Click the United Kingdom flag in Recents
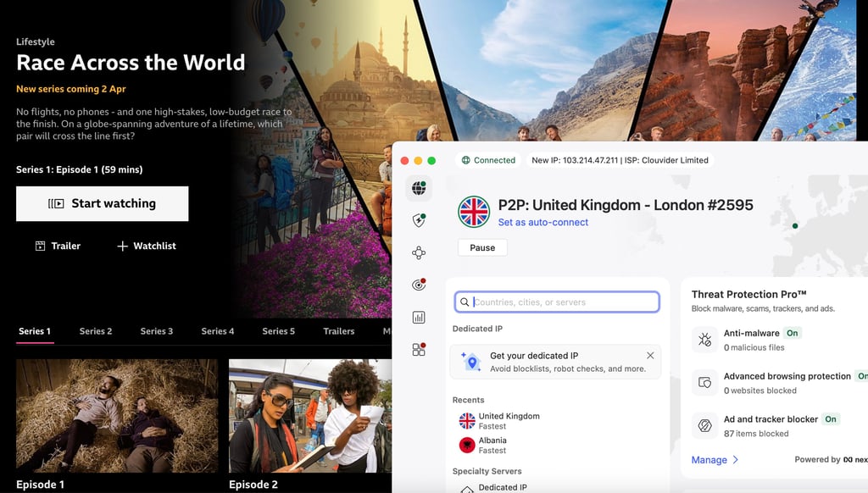This screenshot has width=868, height=493. click(x=467, y=421)
